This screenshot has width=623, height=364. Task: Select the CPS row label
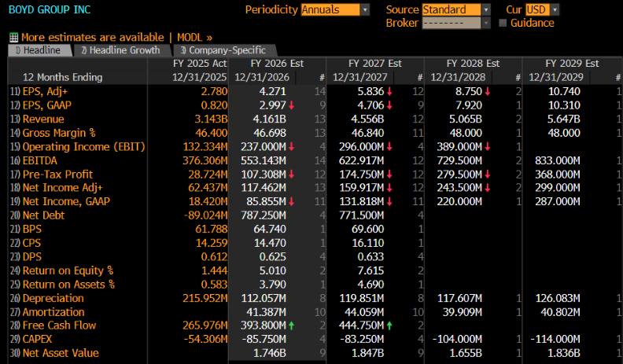31,243
